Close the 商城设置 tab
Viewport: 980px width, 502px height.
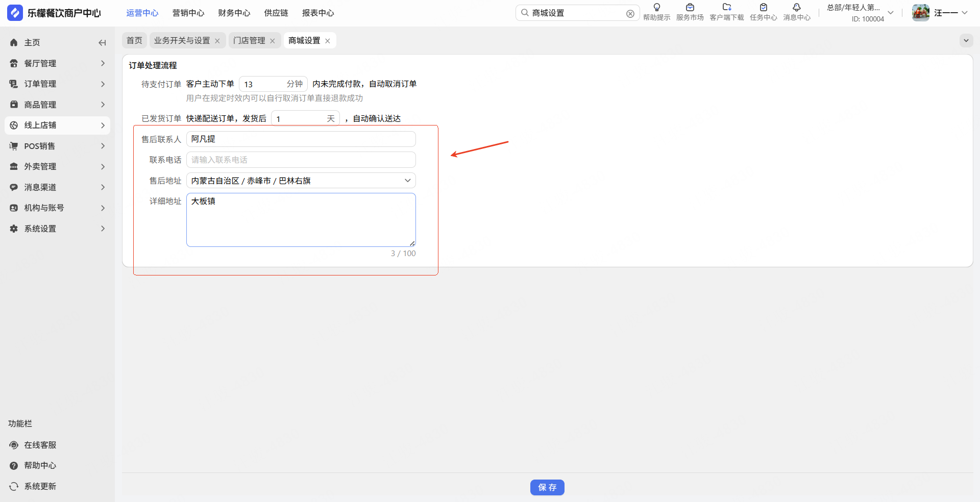[x=328, y=41]
